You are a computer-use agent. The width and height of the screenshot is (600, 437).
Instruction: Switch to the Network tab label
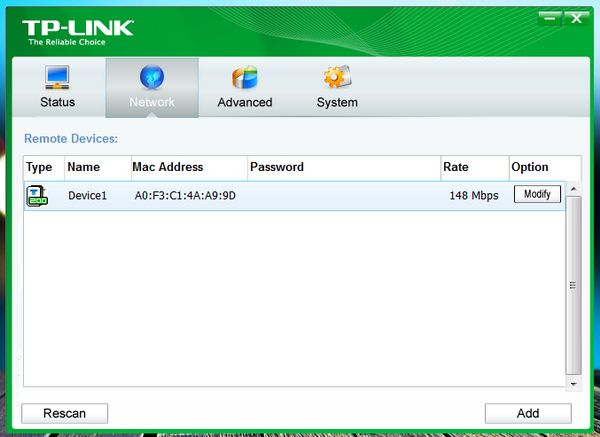coord(152,102)
